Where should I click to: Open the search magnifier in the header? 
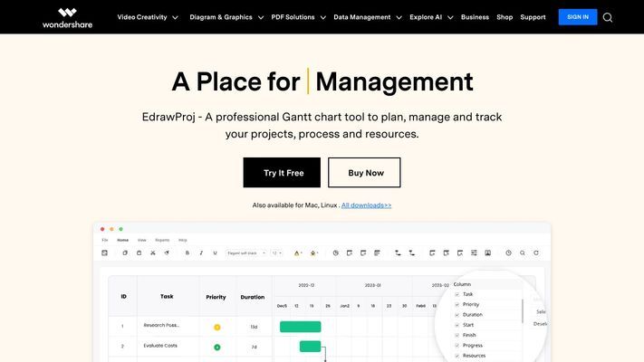[608, 17]
